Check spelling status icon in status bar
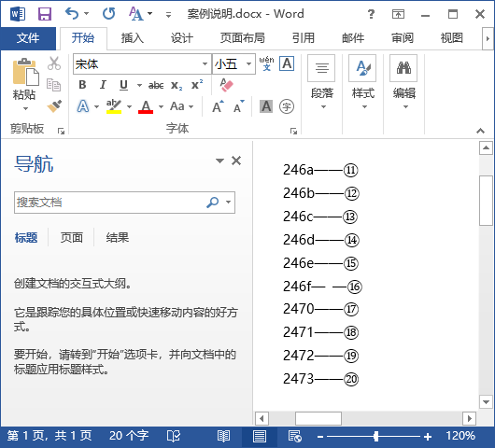The image size is (495, 448). (174, 436)
